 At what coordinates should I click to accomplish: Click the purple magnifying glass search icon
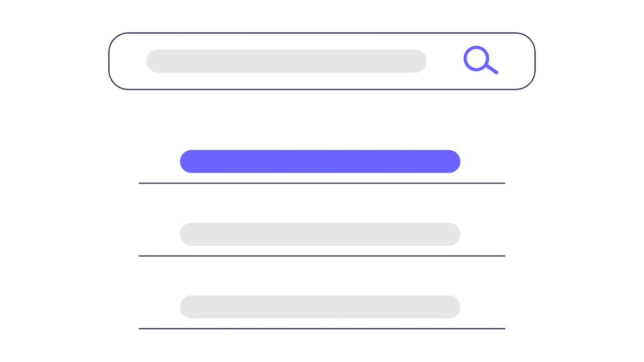point(480,60)
